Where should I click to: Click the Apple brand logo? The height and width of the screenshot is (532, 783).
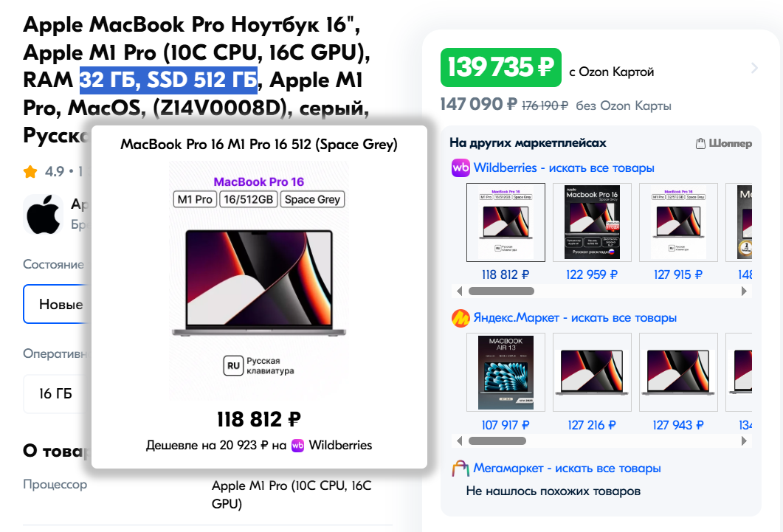click(43, 215)
